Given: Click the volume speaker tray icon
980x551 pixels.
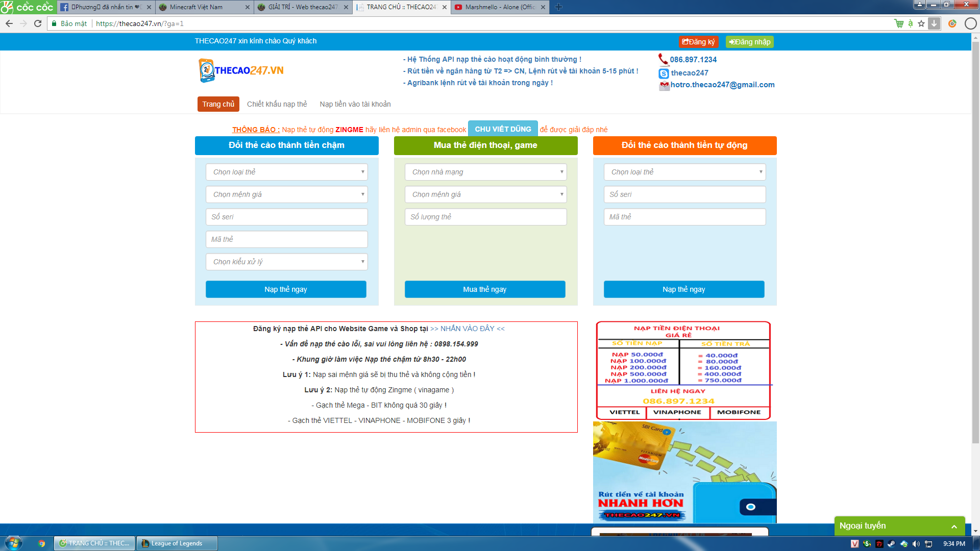Looking at the screenshot, I should [916, 544].
